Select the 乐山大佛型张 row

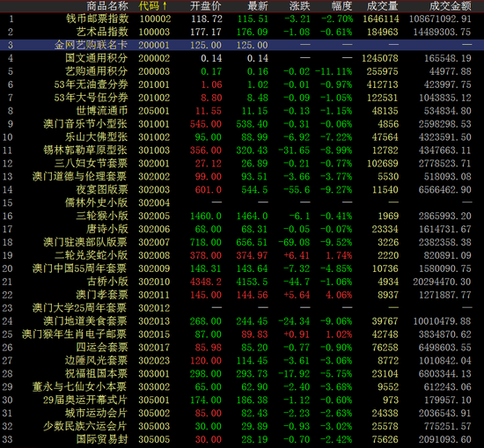click(x=242, y=136)
